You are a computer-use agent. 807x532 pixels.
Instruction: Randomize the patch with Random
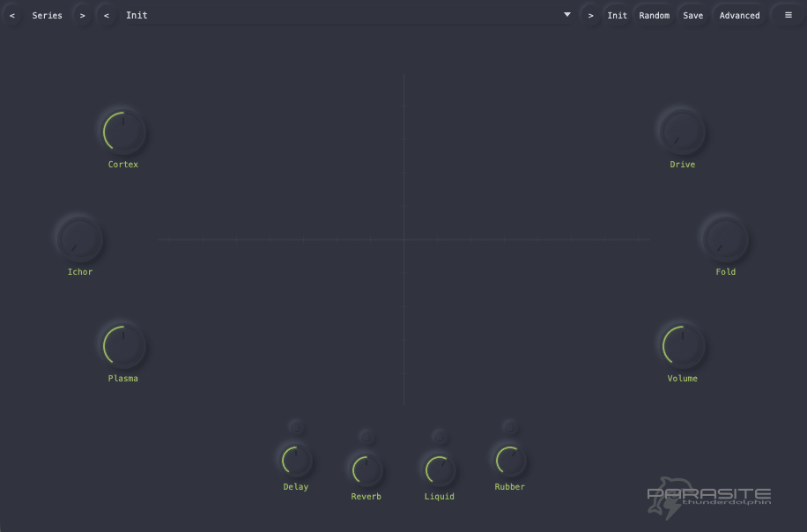(x=655, y=15)
